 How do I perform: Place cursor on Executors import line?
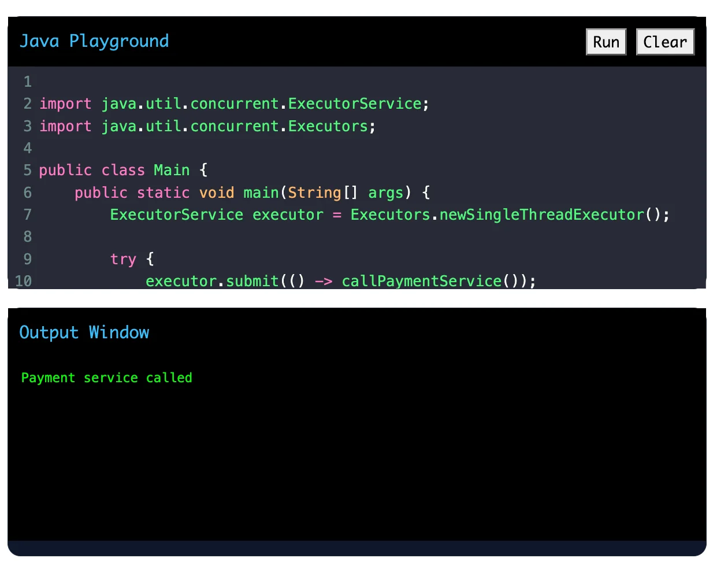(207, 126)
